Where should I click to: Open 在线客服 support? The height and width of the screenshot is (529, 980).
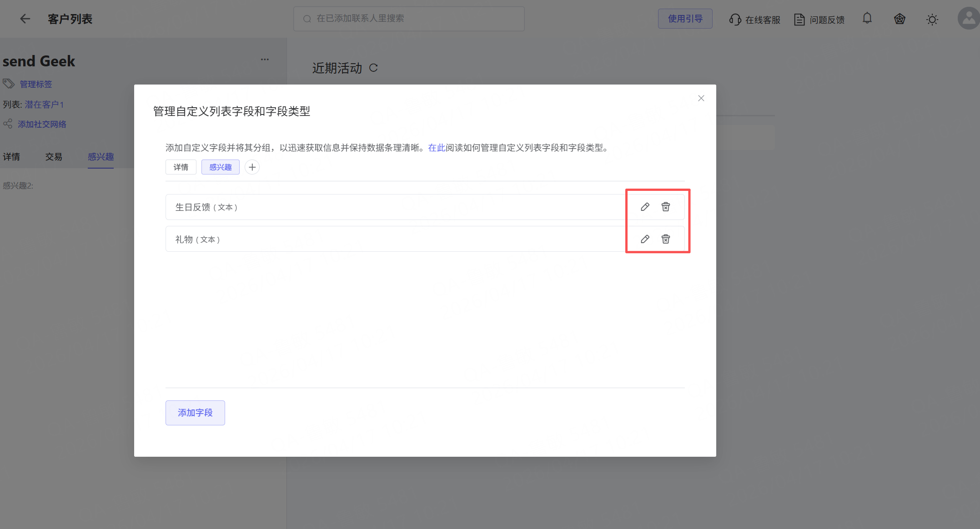tap(755, 20)
